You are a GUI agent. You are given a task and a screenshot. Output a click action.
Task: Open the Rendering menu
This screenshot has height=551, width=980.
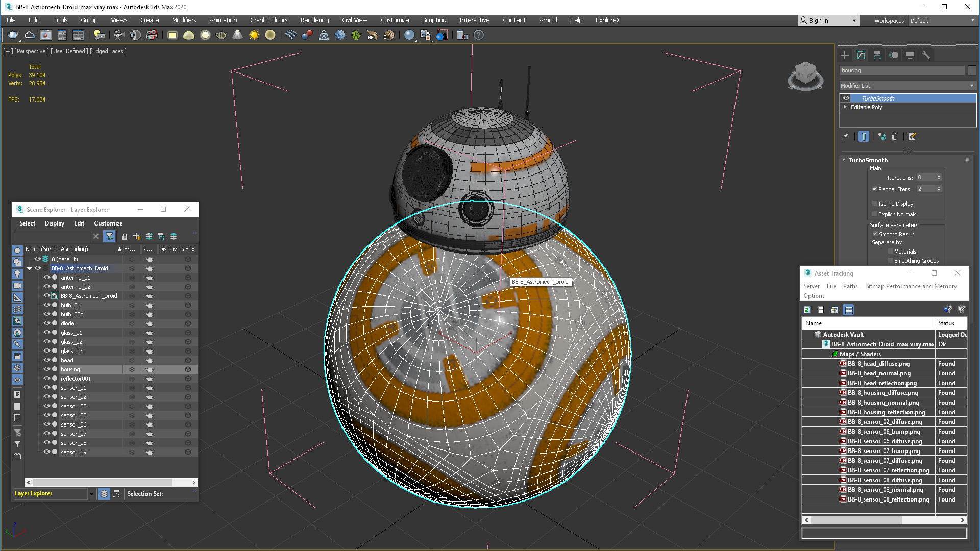[x=314, y=20]
